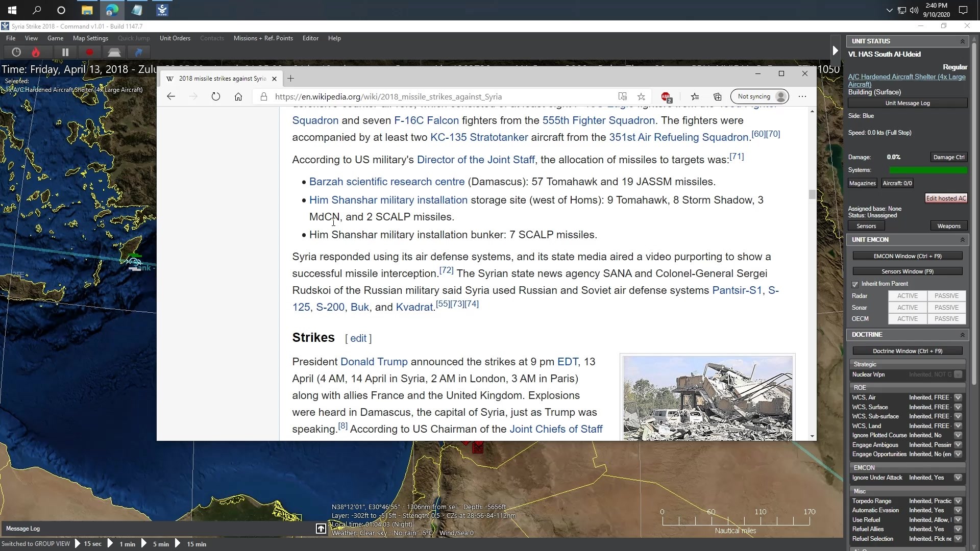The image size is (980, 551).
Task: Open the Command game icon in taskbar
Action: point(162,10)
